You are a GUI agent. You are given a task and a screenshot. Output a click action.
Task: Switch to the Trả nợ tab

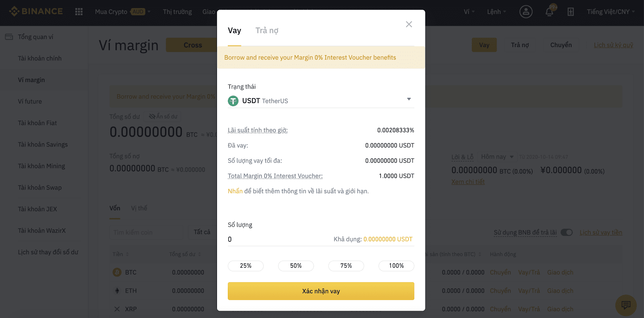(267, 31)
